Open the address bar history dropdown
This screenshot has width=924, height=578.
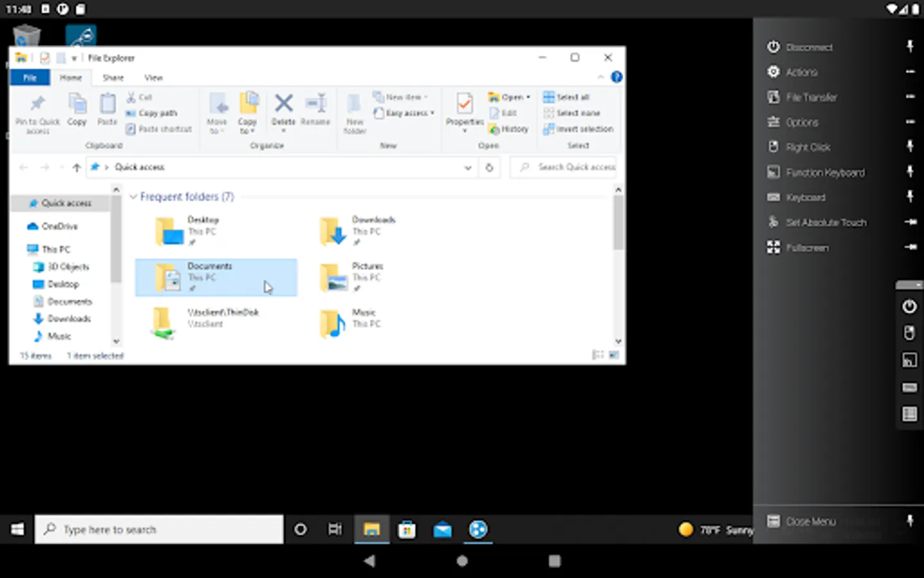tap(468, 168)
